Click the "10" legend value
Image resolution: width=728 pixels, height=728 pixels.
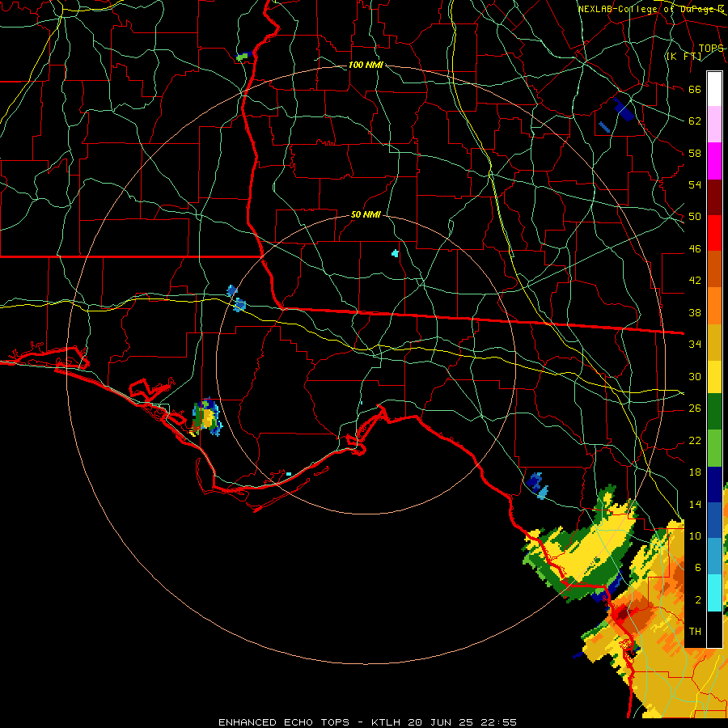point(695,535)
